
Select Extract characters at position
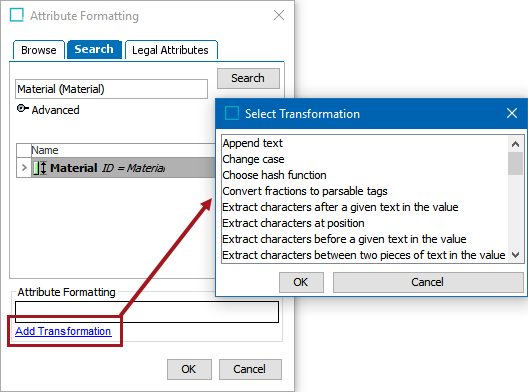click(293, 223)
